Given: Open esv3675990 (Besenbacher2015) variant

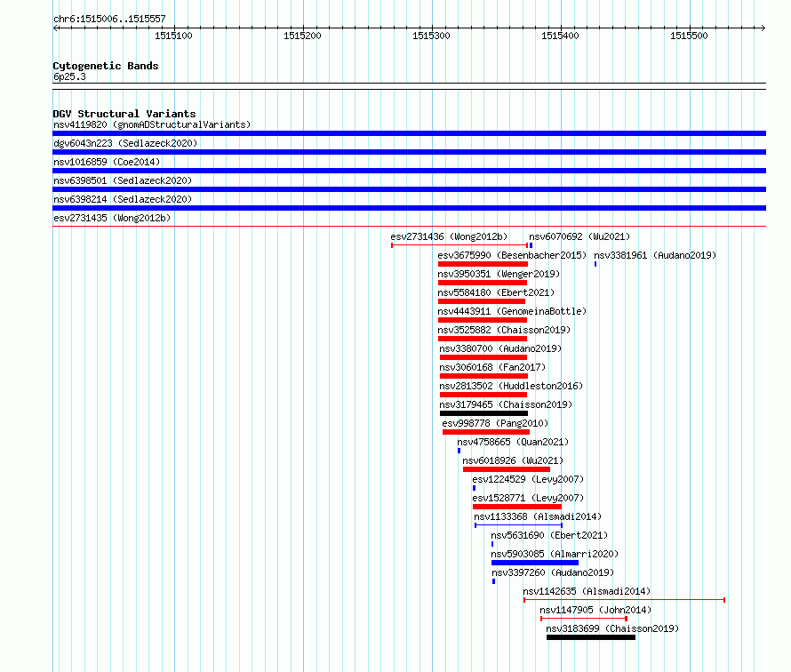Looking at the screenshot, I should pos(512,255).
